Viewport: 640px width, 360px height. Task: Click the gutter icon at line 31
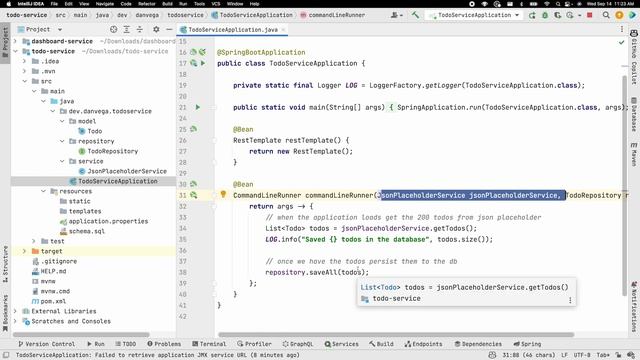tap(193, 196)
